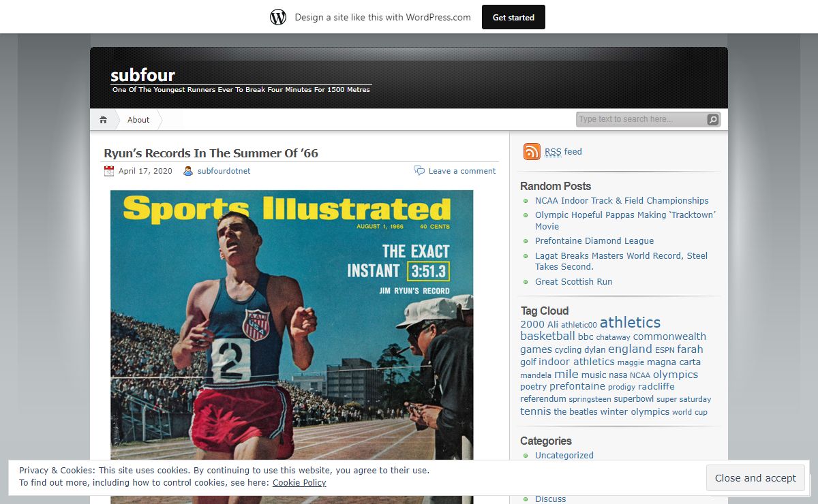Image resolution: width=818 pixels, height=504 pixels.
Task: Select the 'NCAA' tag in tag cloud
Action: [640, 375]
